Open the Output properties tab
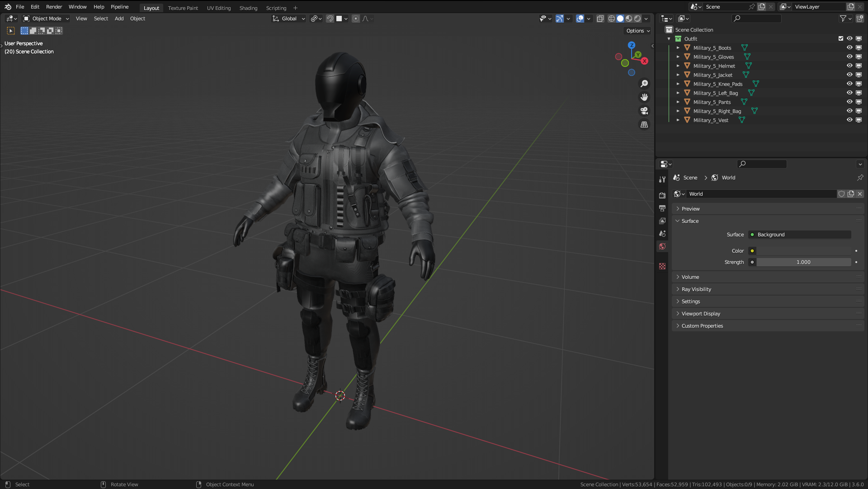Screen dimensions: 868x489 coord(662,208)
